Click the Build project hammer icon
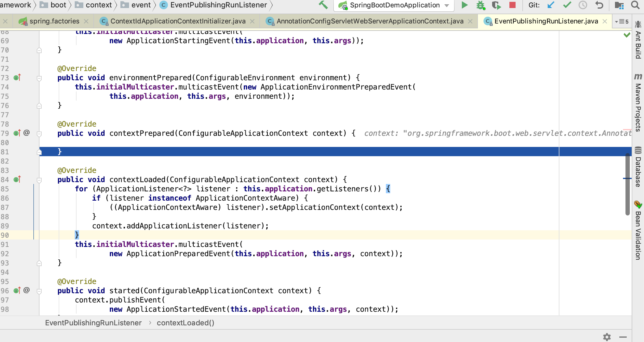 [x=323, y=5]
